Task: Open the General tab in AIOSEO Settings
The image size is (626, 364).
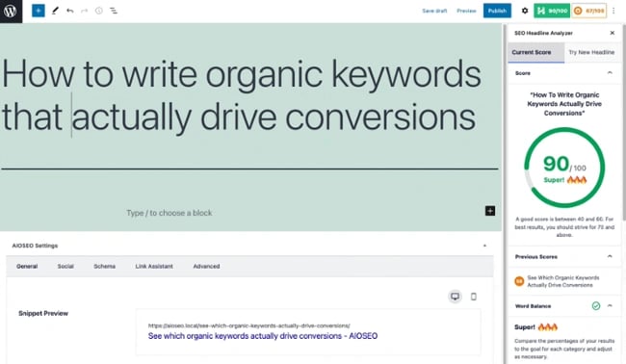Action: (27, 266)
